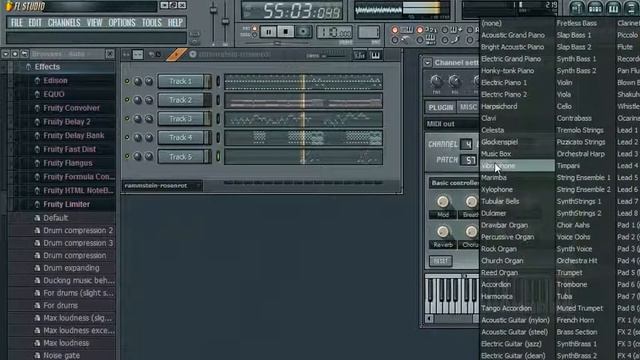Click the tempo display showing 113
Viewport: 640px width, 360px height.
(x=334, y=32)
